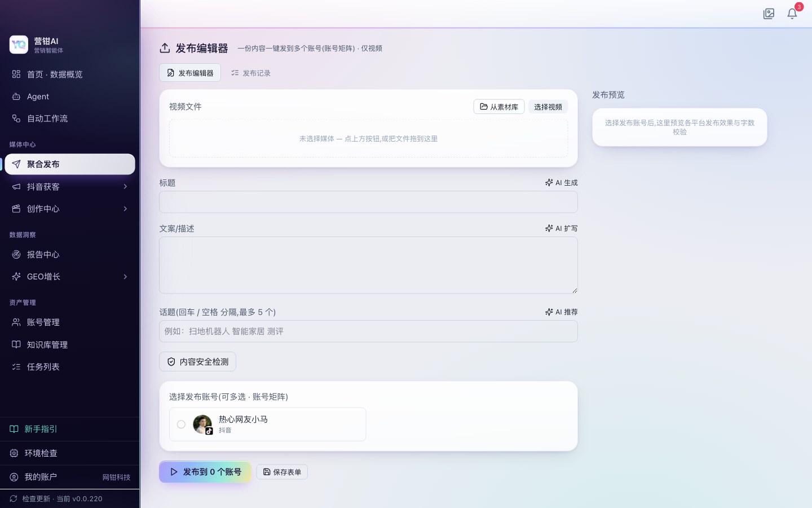The image size is (812, 508).
Task: Click the sparkle icon of AI 生成
Action: click(549, 182)
